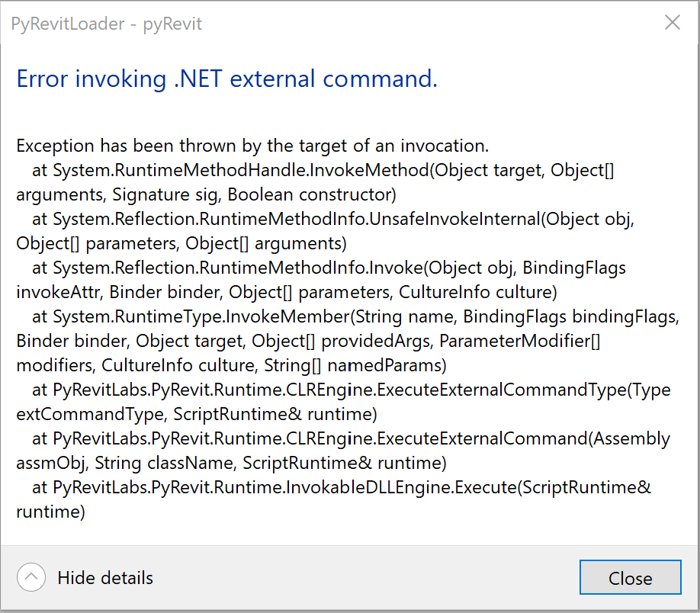Select the ExecuteExternalCommandType stack frame

[351, 390]
